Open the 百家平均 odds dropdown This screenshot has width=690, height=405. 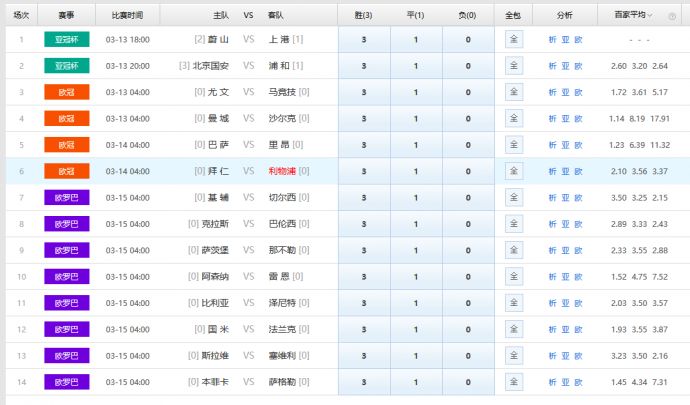point(633,15)
